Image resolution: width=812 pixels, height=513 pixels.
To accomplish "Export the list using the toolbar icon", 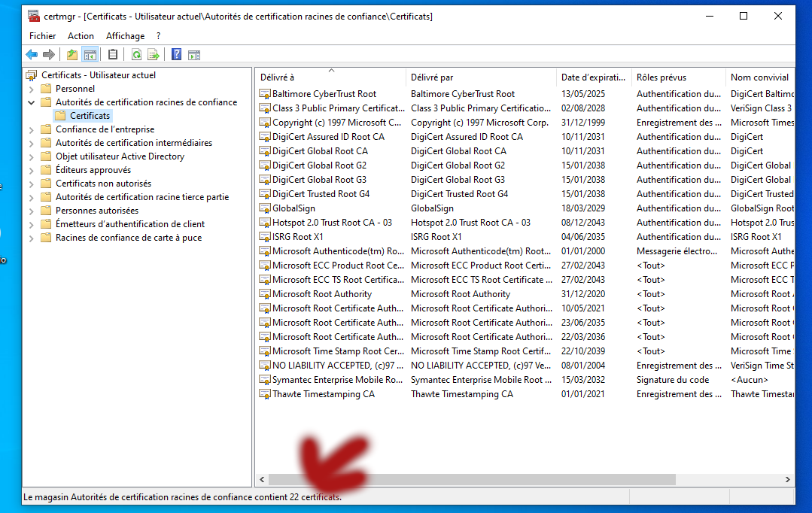I will click(154, 54).
